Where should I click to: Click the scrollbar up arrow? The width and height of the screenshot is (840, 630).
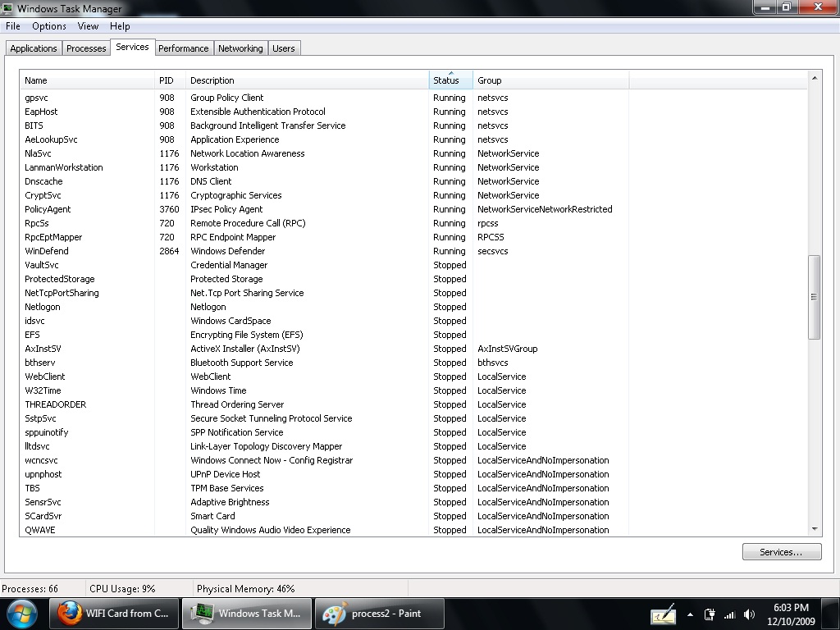(815, 78)
